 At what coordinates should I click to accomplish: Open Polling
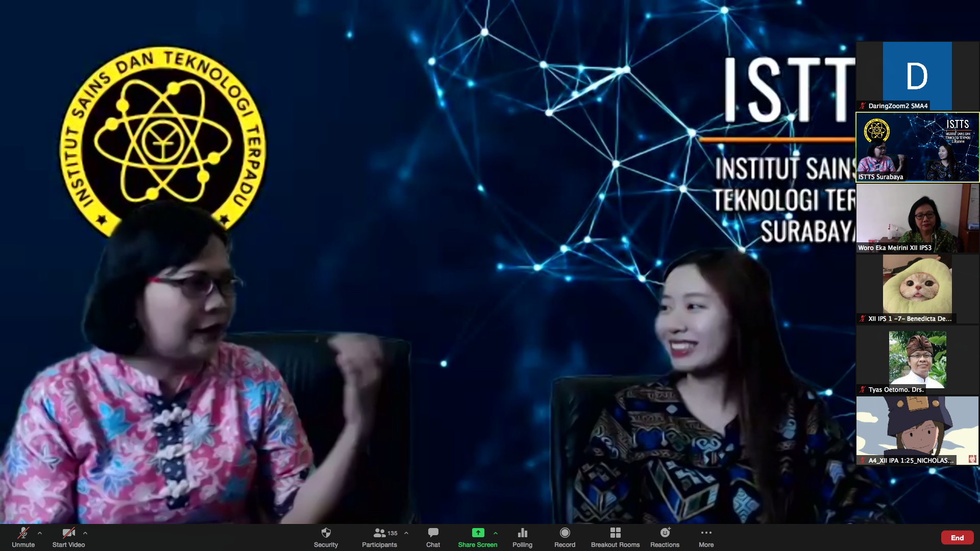pos(522,537)
